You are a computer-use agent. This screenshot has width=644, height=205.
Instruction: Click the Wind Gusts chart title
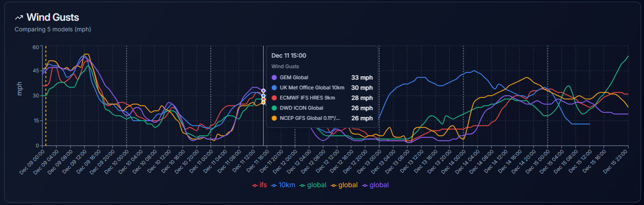[53, 17]
